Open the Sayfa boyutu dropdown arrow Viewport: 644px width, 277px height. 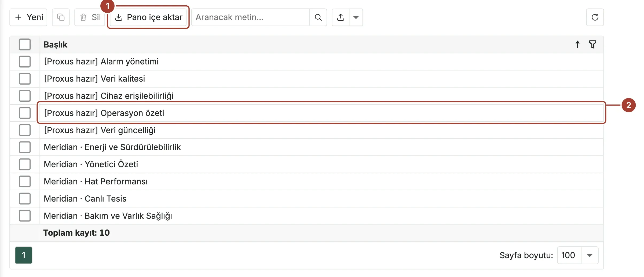(590, 255)
